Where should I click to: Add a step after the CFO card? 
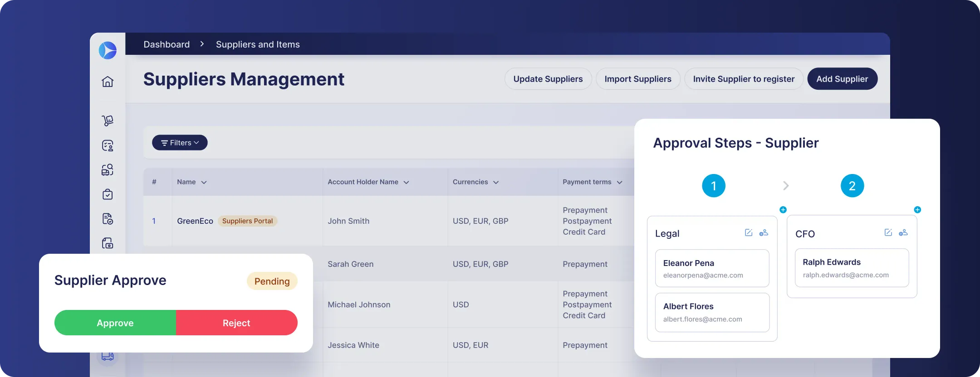[917, 209]
